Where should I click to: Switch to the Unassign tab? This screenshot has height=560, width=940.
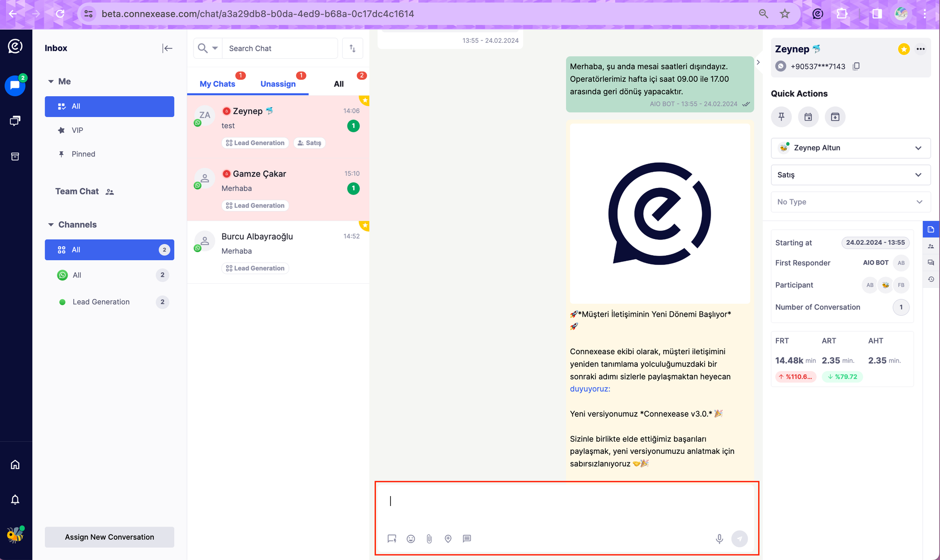278,83
